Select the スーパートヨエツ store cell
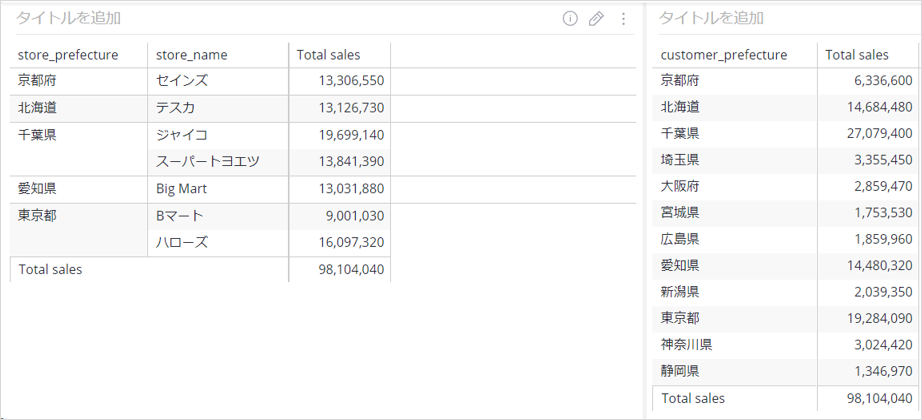 [x=218, y=162]
